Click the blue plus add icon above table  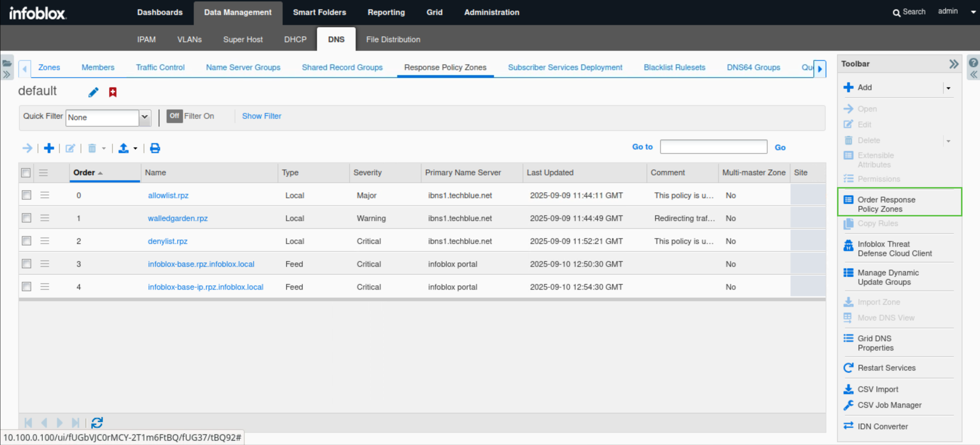coord(49,148)
